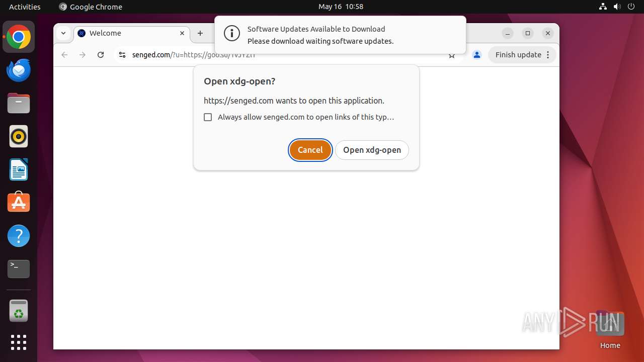Click Open xdg-open button
This screenshot has height=362, width=644.
point(372,150)
